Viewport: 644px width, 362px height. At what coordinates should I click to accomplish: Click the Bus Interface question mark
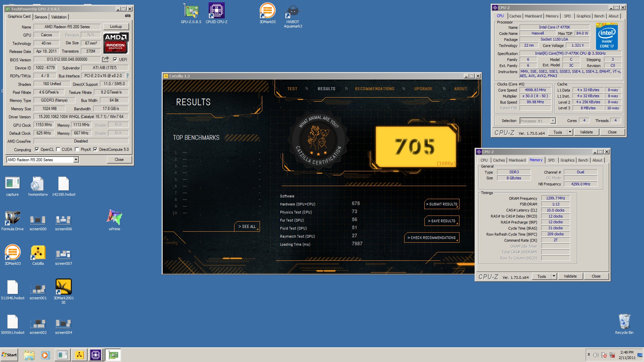pos(127,76)
